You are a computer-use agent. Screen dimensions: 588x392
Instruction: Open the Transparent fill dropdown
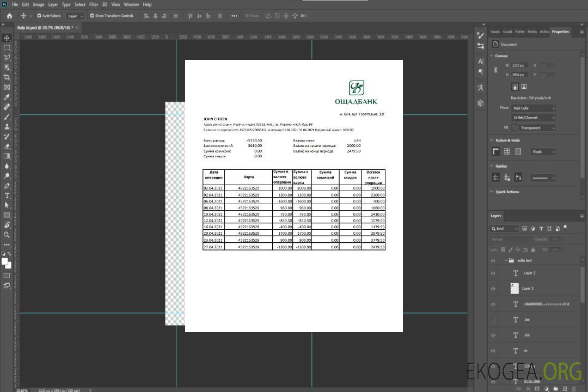coord(537,128)
